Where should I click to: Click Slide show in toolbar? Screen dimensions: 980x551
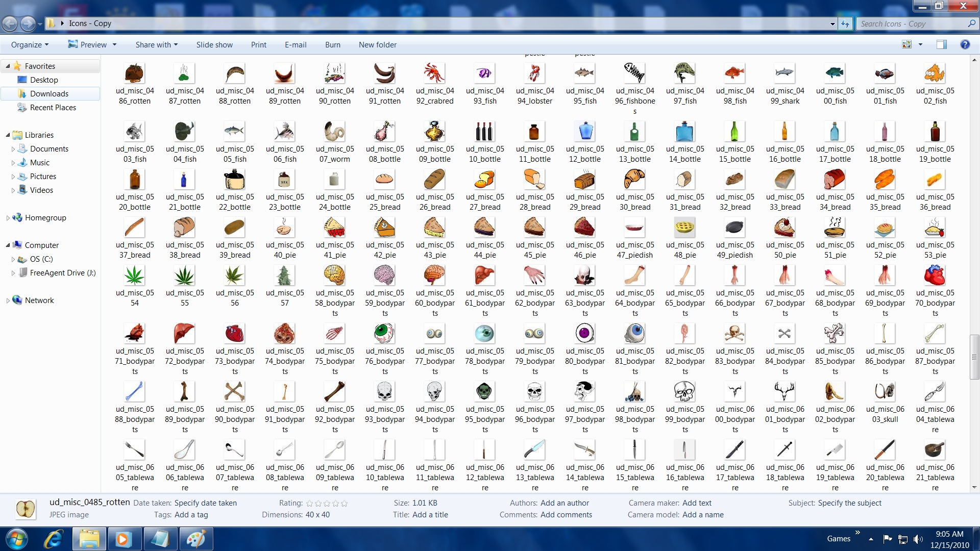[214, 44]
